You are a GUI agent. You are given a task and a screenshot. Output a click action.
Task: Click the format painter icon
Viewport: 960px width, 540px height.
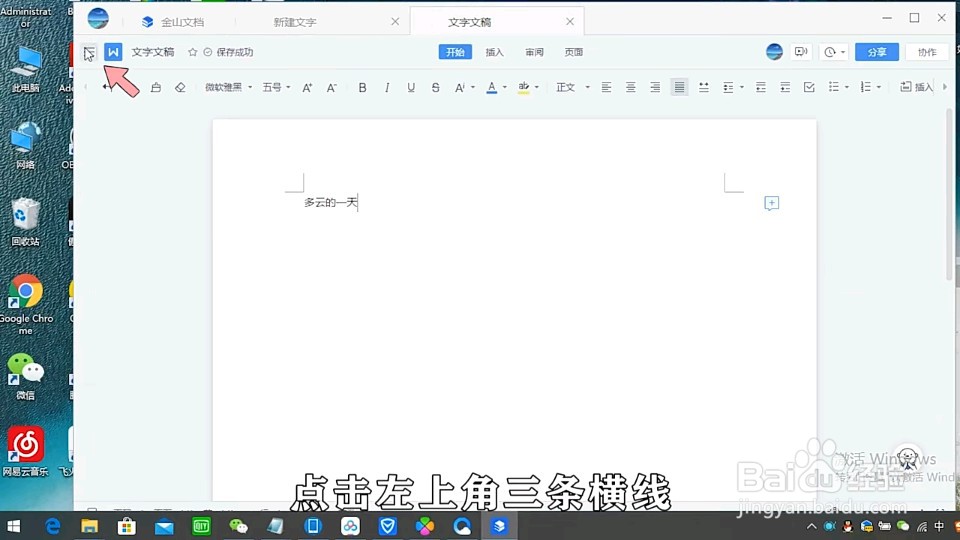(156, 88)
